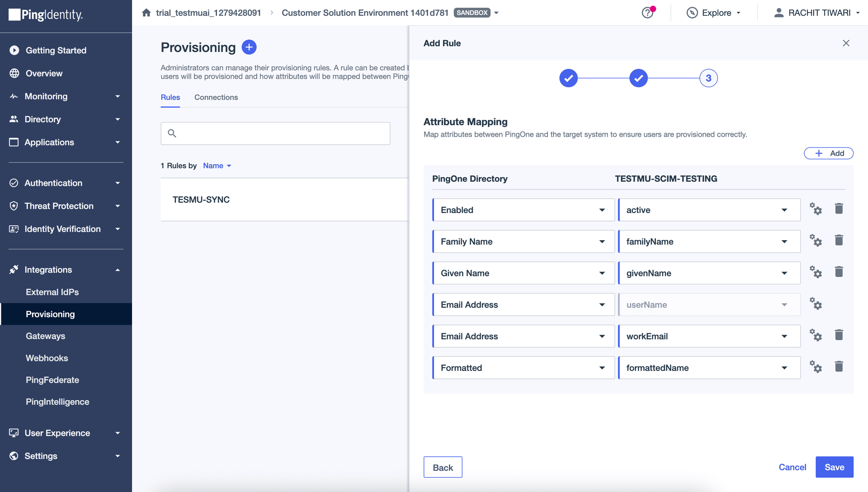868x492 pixels.
Task: Click the Add mapping button
Action: coord(828,153)
